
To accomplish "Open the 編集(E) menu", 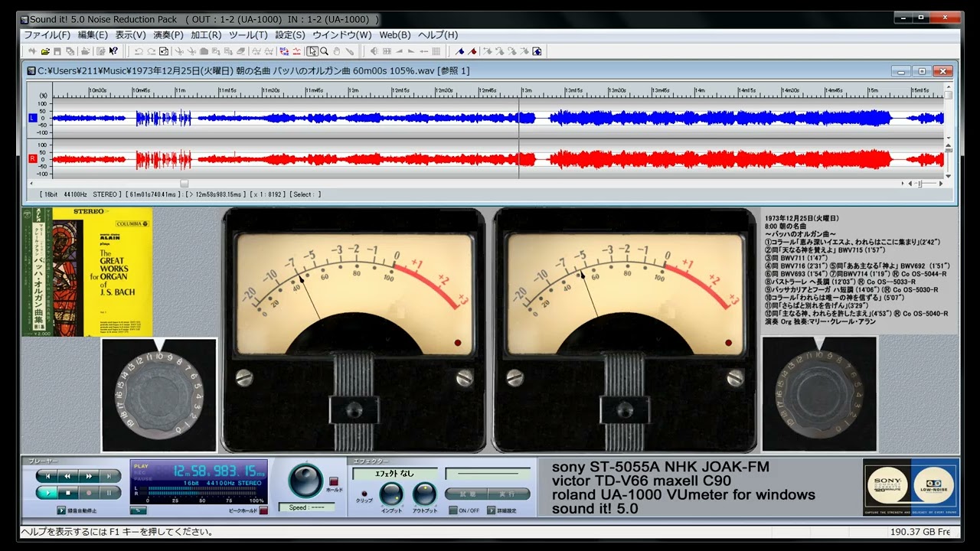I will 93,35.
